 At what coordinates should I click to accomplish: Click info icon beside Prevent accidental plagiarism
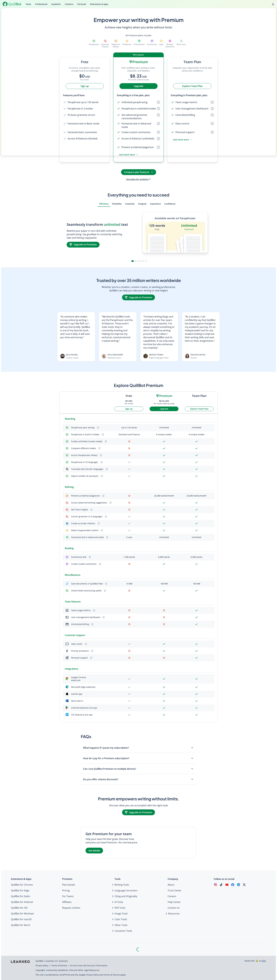coord(158,147)
